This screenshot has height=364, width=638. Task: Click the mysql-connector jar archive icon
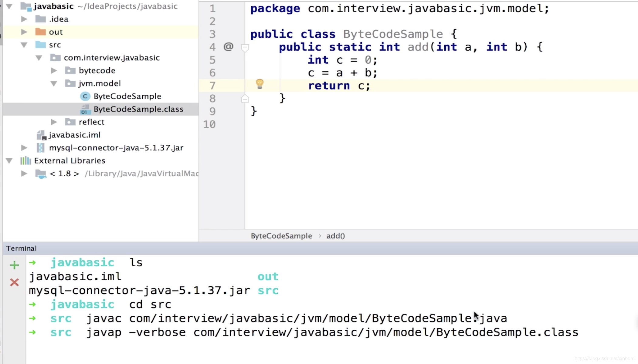point(40,148)
